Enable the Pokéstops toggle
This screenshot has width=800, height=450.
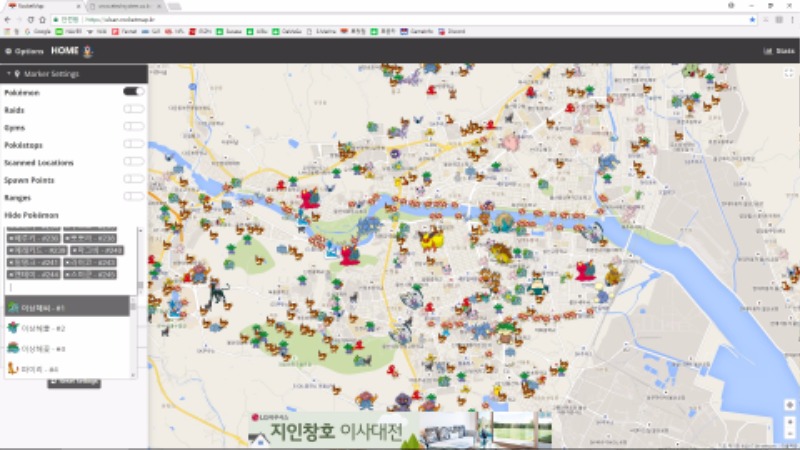(x=134, y=144)
